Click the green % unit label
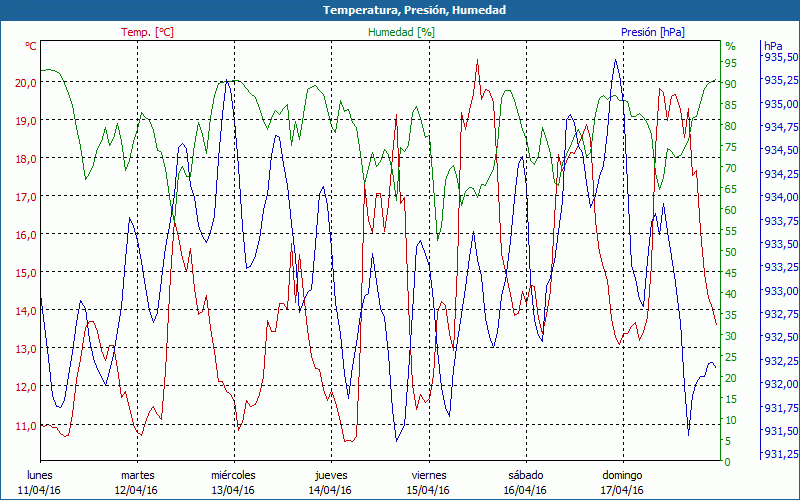 pyautogui.click(x=730, y=46)
